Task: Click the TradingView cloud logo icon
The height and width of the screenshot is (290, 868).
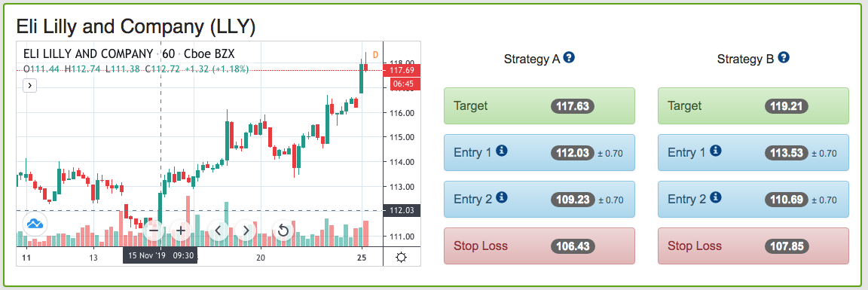Action: [x=35, y=224]
